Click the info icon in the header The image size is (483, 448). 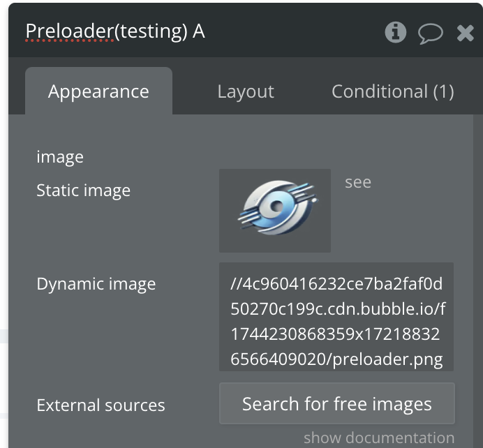396,32
